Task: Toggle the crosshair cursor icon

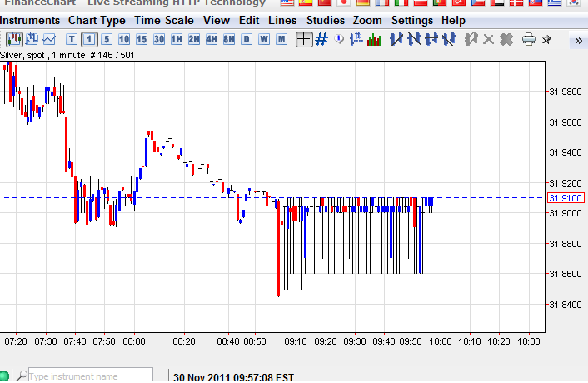Action: [304, 38]
